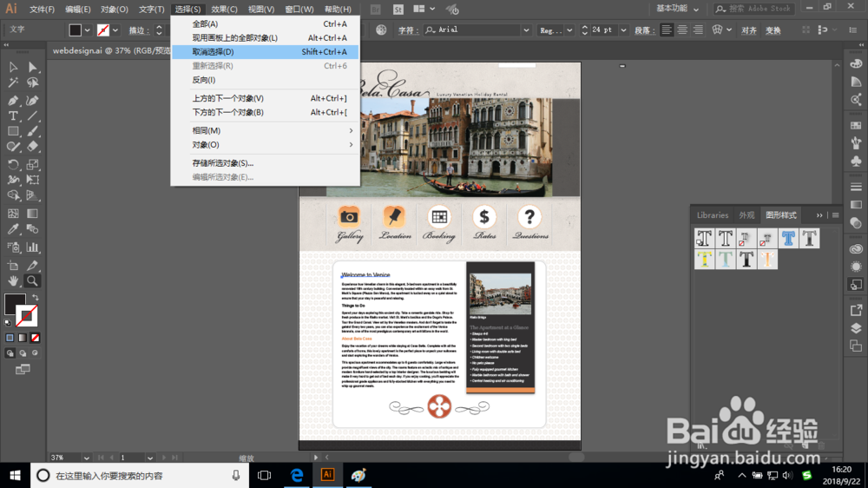Select the Pen tool

click(13, 100)
